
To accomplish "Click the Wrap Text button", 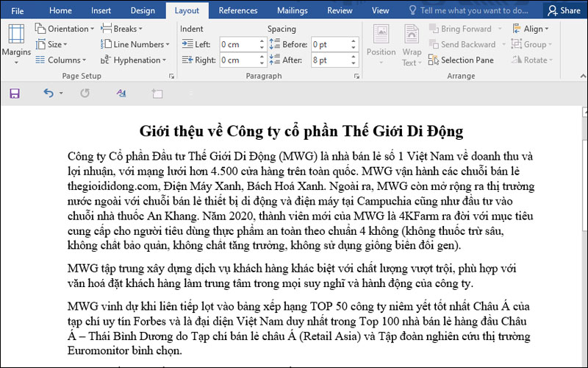I will (x=412, y=45).
